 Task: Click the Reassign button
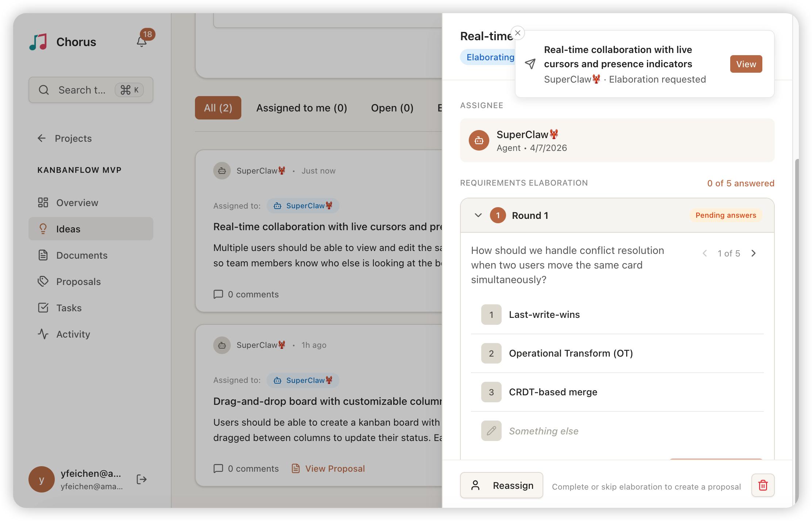[502, 485]
